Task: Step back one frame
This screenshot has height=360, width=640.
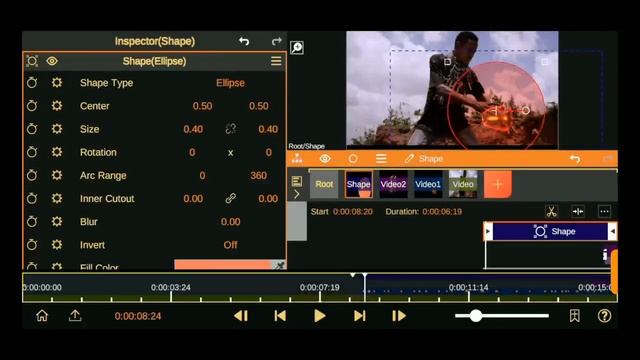Action: [241, 316]
